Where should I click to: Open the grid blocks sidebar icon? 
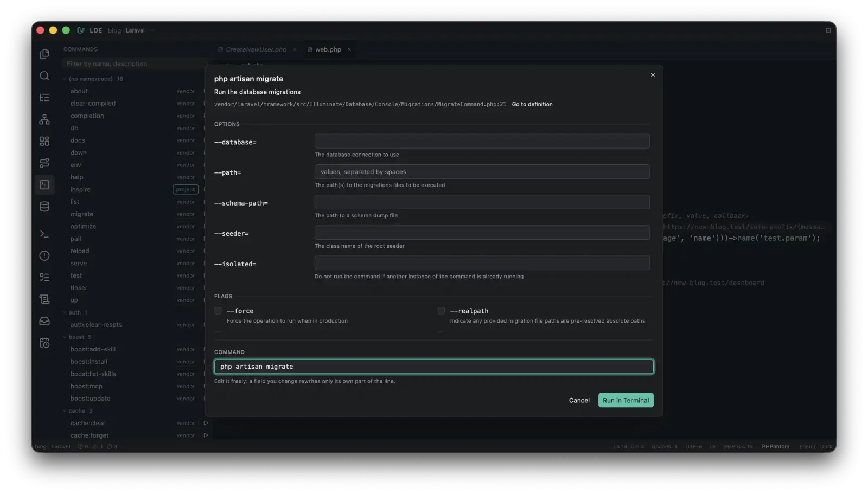[x=44, y=141]
